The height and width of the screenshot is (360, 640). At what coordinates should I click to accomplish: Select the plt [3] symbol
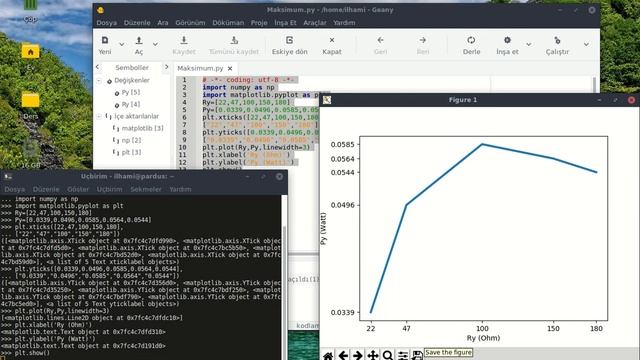click(x=131, y=152)
